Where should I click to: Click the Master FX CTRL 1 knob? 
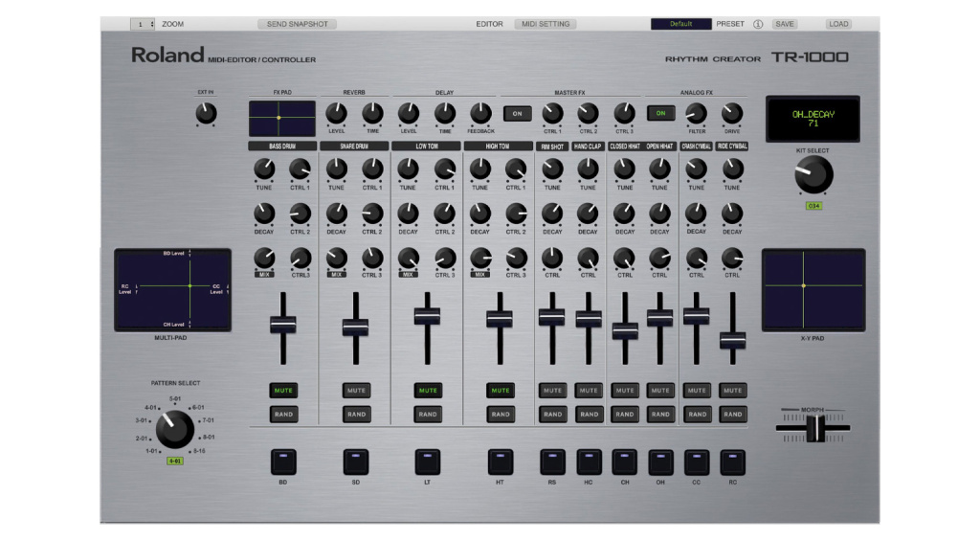(x=552, y=113)
